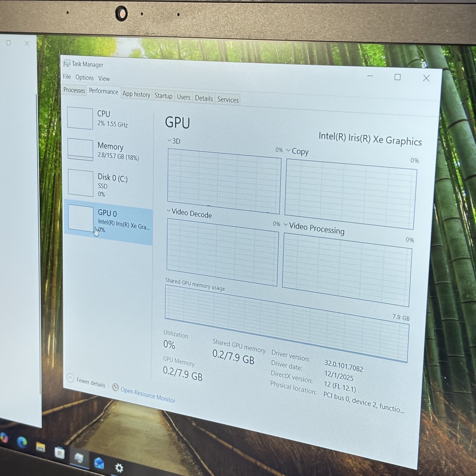This screenshot has height=476, width=476.
Task: Click the DirectX version label
Action: (292, 377)
